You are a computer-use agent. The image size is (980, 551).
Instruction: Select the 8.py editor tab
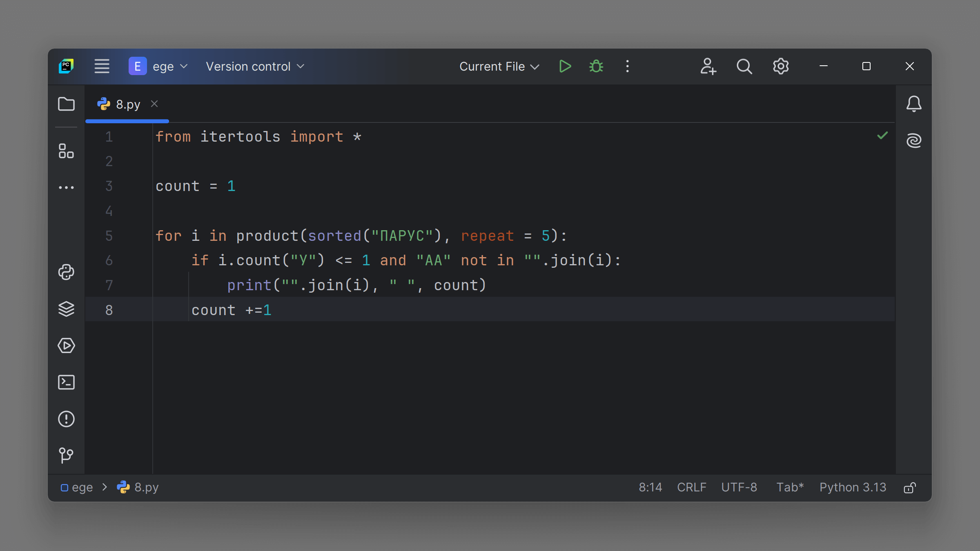(x=127, y=104)
